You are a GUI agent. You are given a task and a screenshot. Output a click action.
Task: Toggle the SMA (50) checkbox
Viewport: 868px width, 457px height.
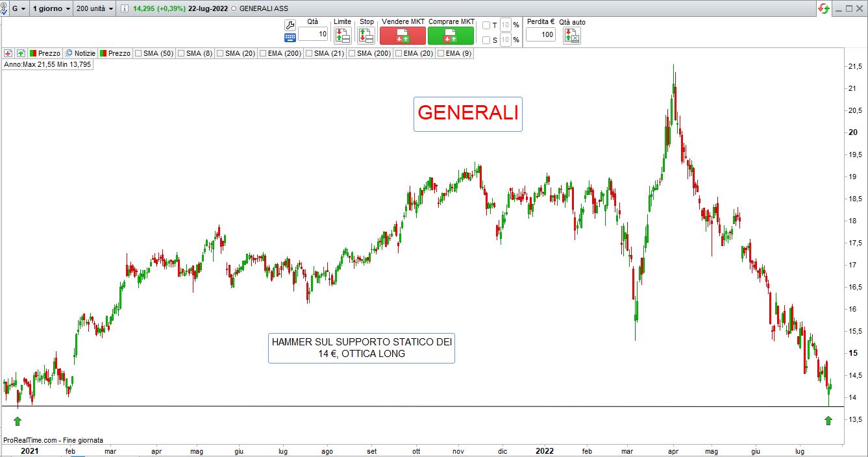pos(138,53)
